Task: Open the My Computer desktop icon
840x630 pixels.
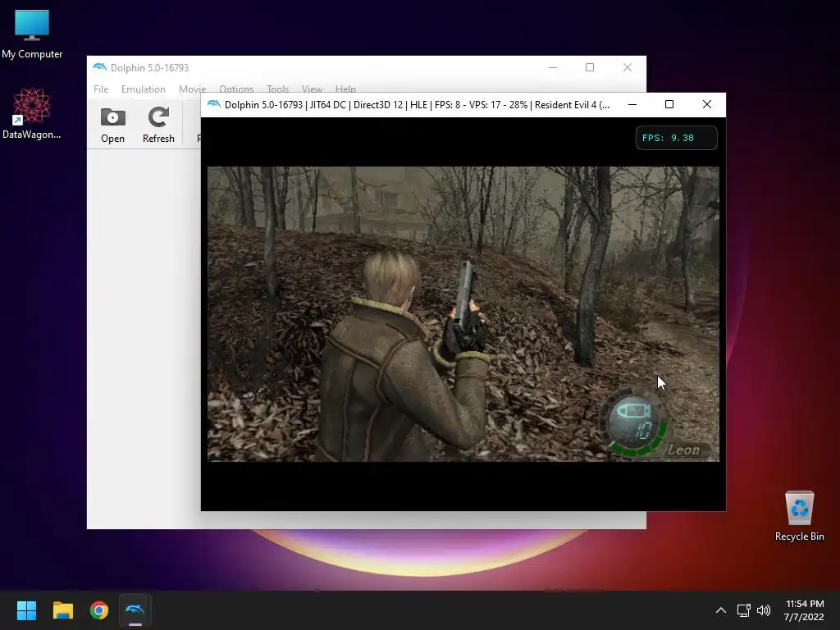Action: [x=32, y=34]
